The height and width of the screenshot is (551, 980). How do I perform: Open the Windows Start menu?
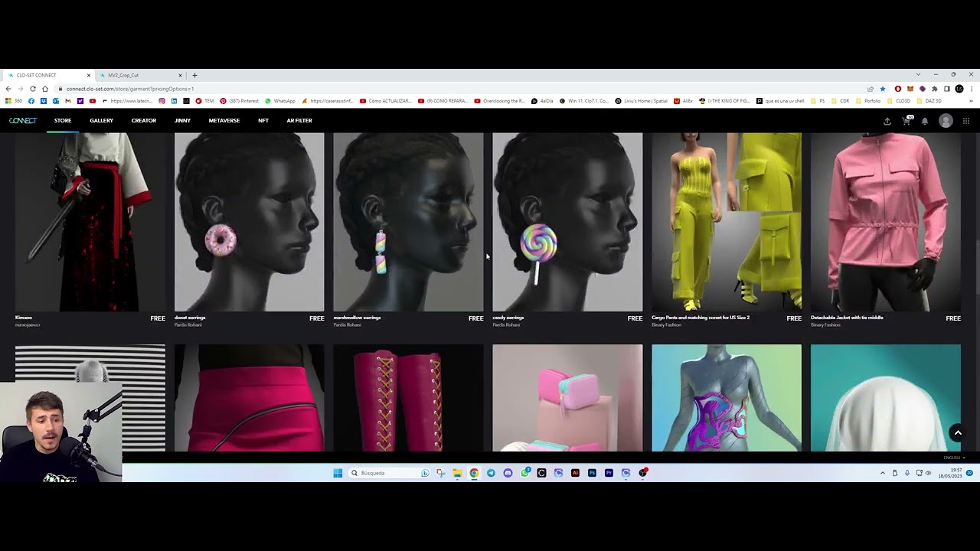coord(338,473)
